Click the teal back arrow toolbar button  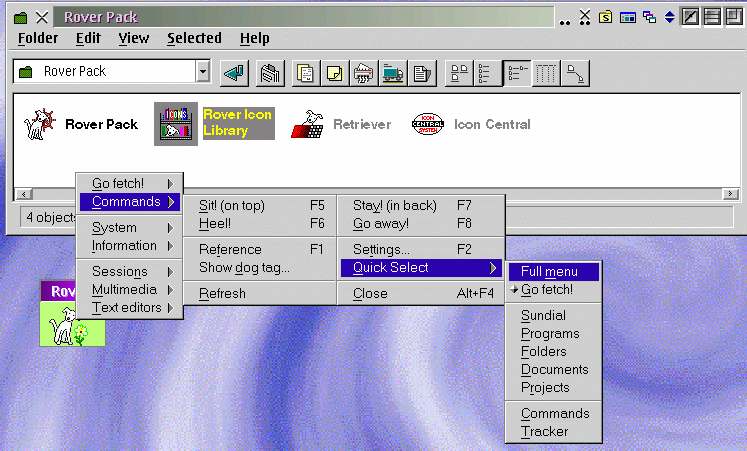(234, 73)
